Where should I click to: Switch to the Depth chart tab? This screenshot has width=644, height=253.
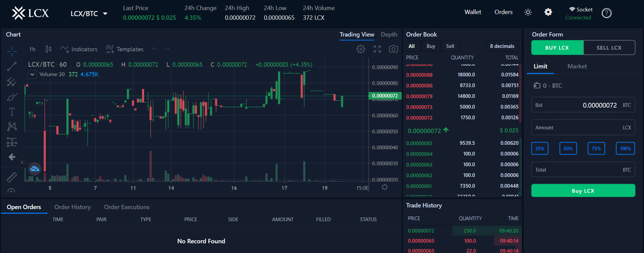coord(389,35)
